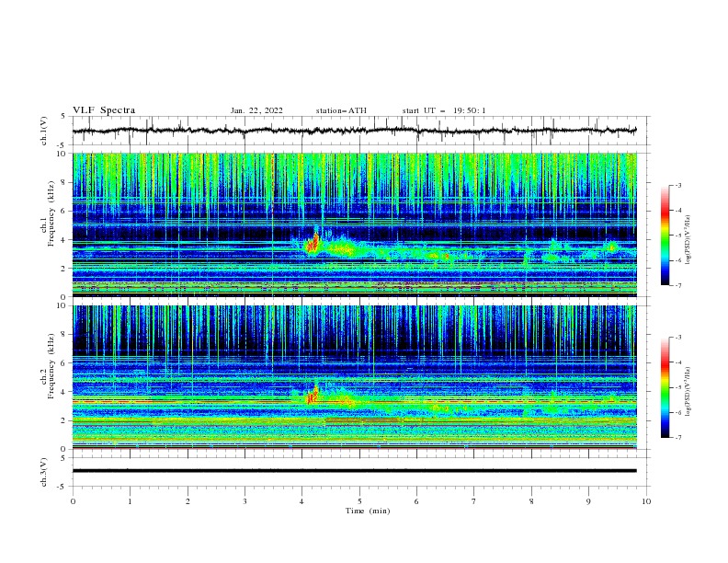Click the log(PSD) label beside ch.2 colorbar
Viewport: 728px width, 563px height.
pos(688,392)
